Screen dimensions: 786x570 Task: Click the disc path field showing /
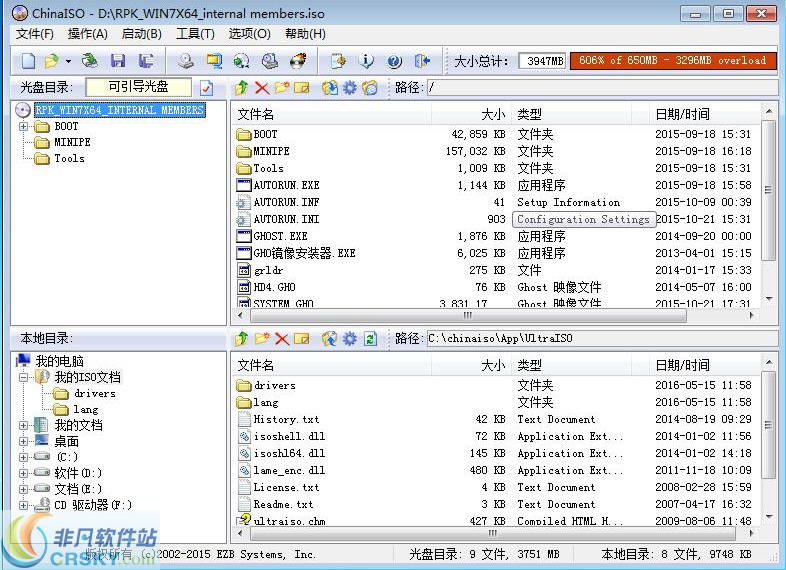pyautogui.click(x=601, y=88)
